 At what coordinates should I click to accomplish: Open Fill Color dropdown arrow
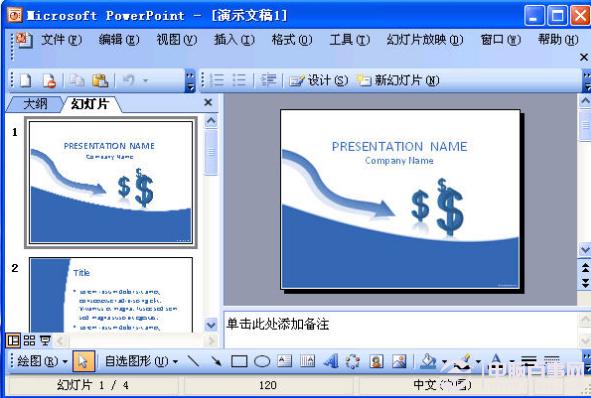[444, 362]
